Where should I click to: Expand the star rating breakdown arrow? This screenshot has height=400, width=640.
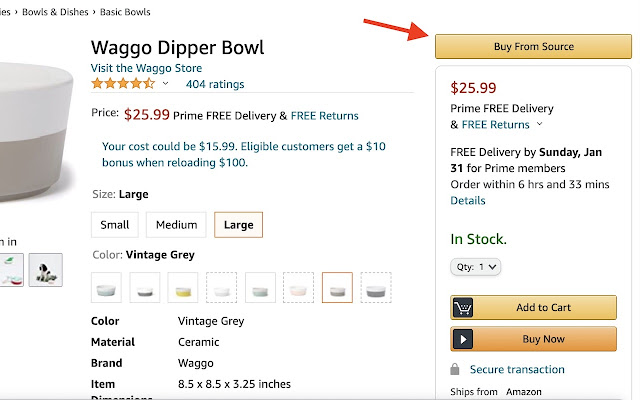point(166,84)
